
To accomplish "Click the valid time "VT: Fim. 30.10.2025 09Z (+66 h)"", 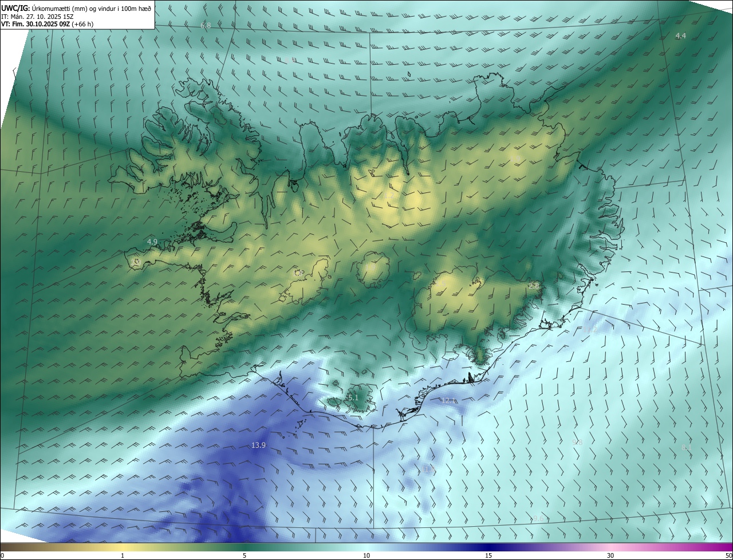I will coord(48,24).
